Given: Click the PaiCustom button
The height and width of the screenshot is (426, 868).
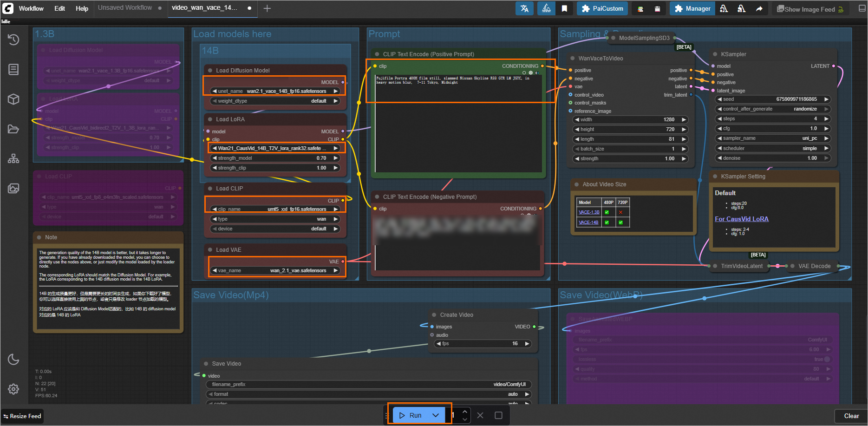Looking at the screenshot, I should pos(602,8).
